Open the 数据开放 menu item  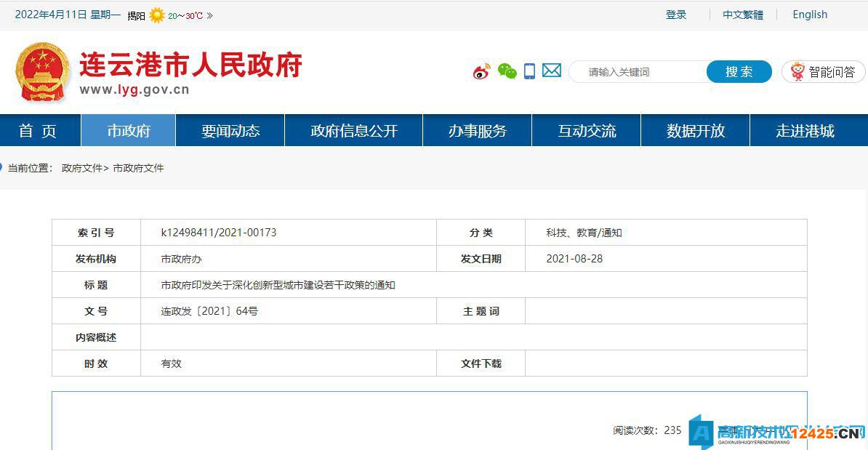click(x=696, y=131)
